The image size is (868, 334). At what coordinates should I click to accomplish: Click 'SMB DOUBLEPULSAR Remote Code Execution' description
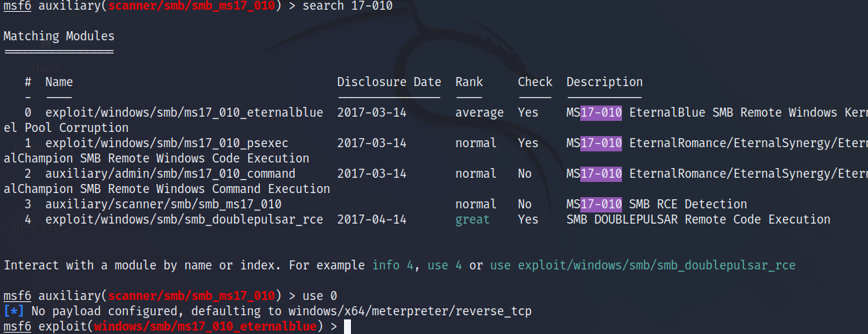(698, 219)
